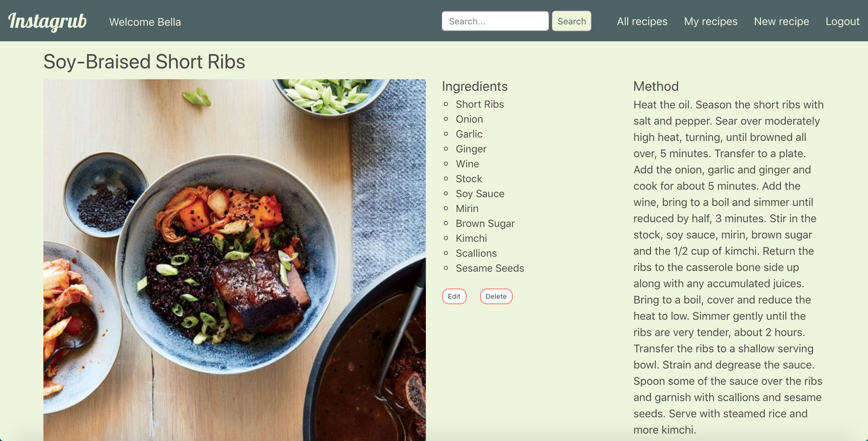Click the Soy-Braised Short Ribs title
The height and width of the screenshot is (441, 868).
click(144, 62)
